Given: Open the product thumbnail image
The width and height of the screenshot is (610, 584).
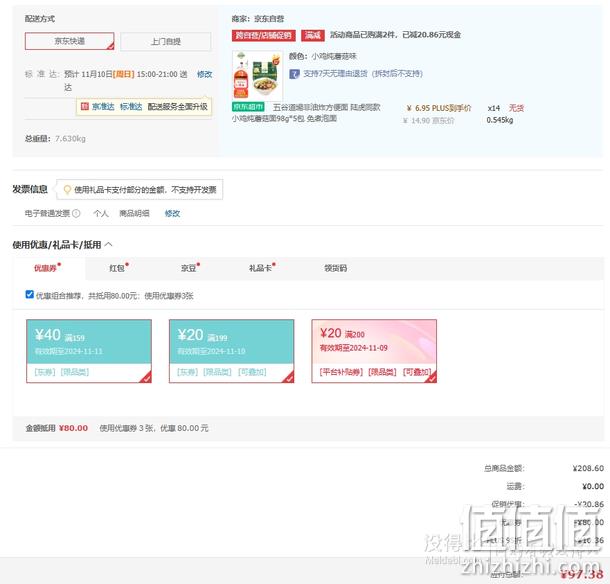Looking at the screenshot, I should pos(257,75).
